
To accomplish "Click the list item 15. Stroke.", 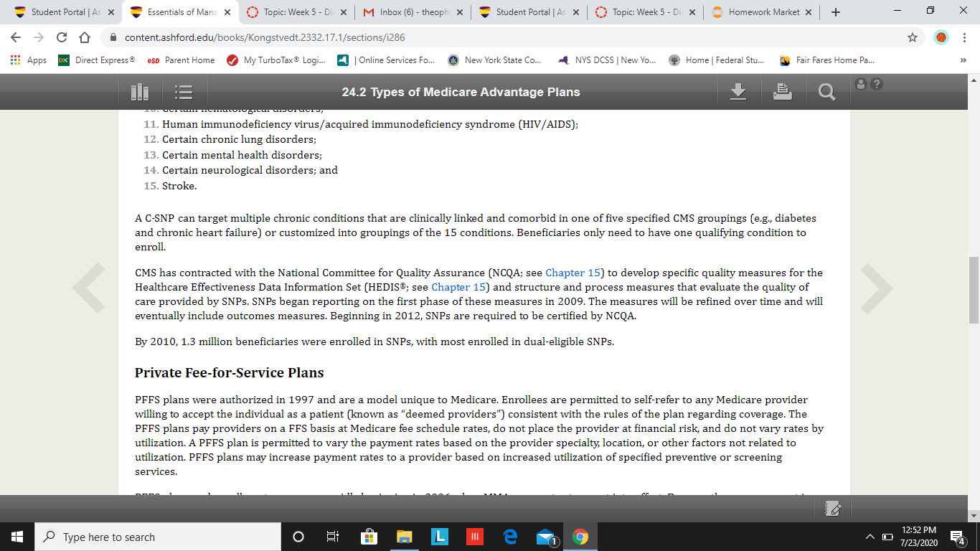I will pos(170,186).
